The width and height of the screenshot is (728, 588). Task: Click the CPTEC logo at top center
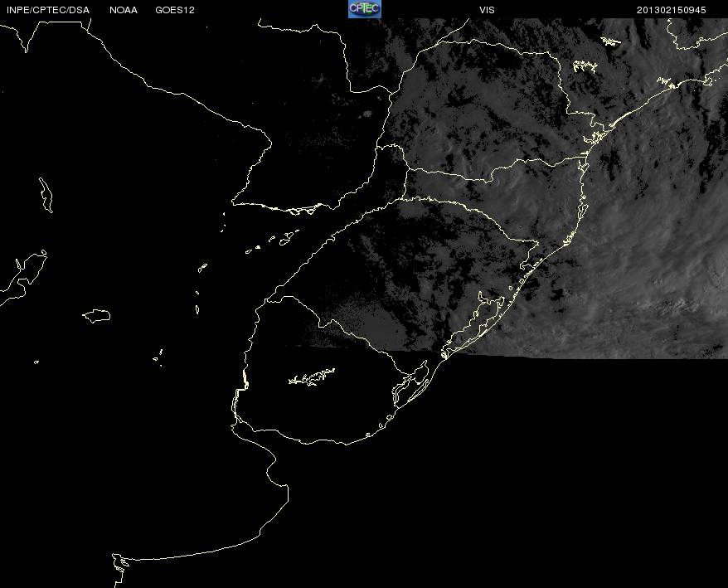[365, 9]
